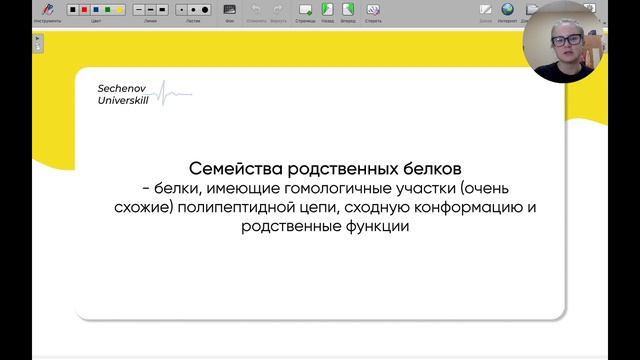Image resolution: width=640 pixels, height=360 pixels.
Task: Select the yellow pen color
Action: click(120, 9)
